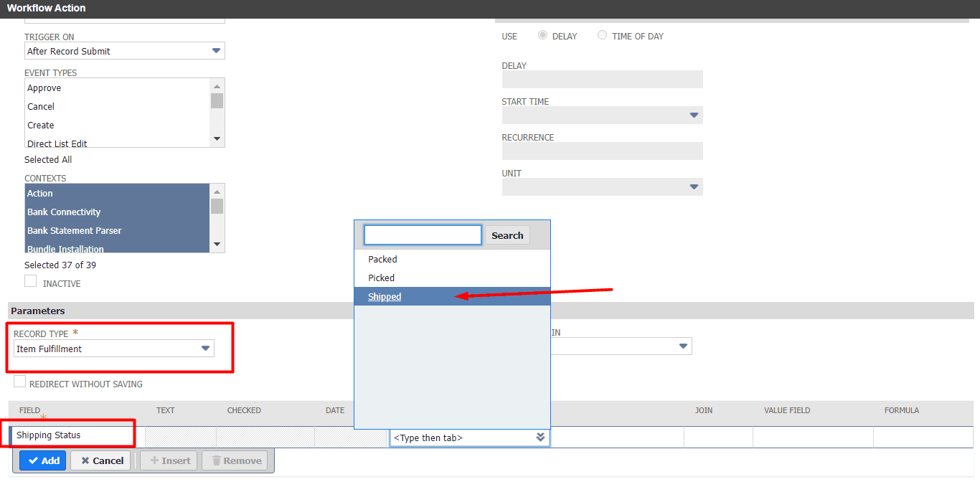Click the Remove button
Screen dimensions: 980x487
coord(235,460)
